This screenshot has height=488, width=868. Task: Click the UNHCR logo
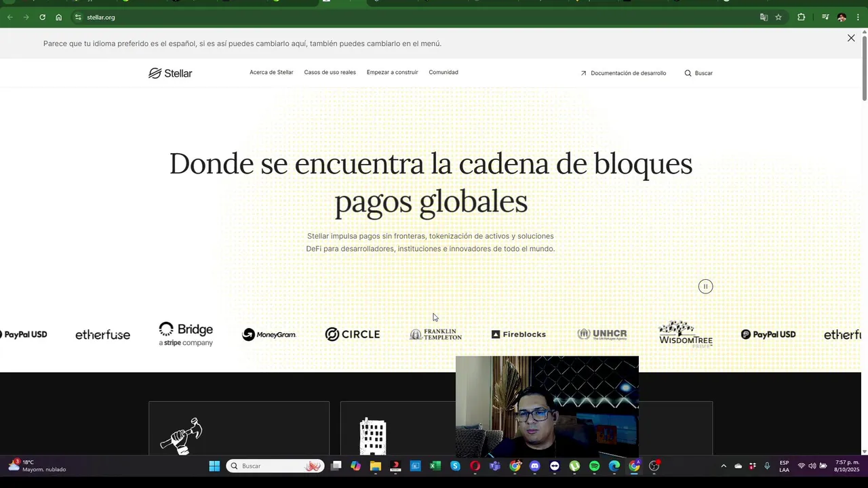tap(602, 334)
